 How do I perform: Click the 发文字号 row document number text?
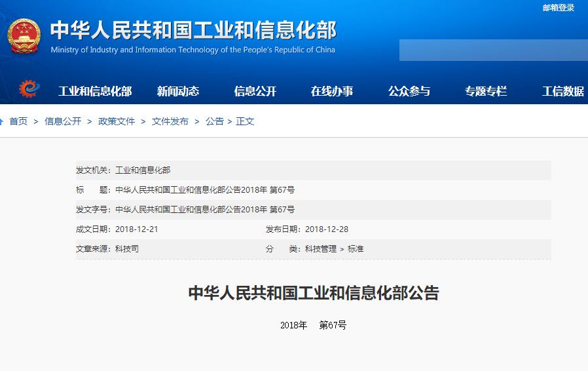tap(205, 210)
